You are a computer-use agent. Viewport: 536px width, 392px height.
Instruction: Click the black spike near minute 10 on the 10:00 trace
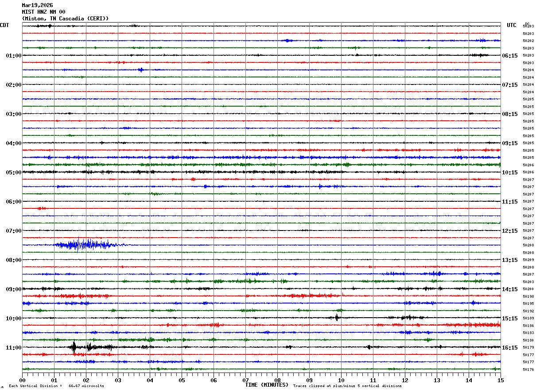337,318
